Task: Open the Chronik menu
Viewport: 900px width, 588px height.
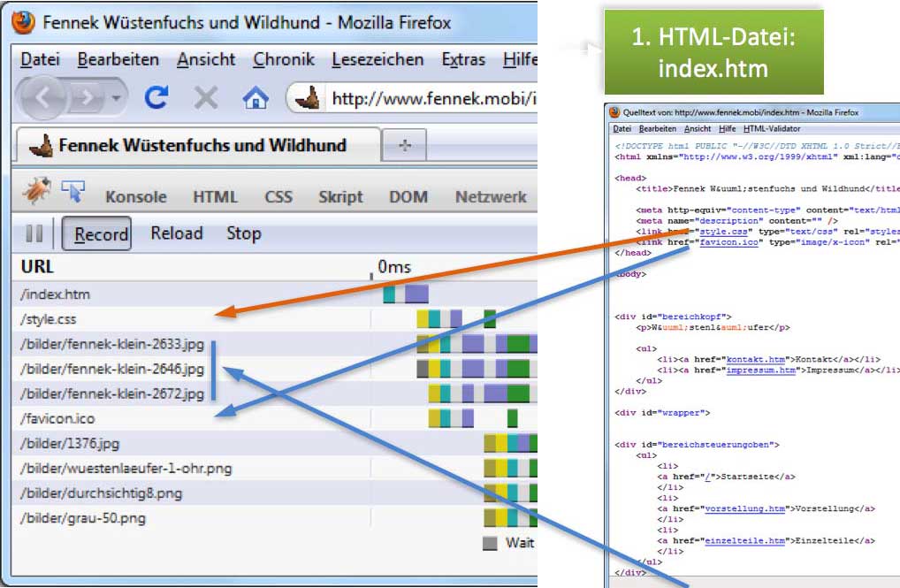Action: (284, 60)
